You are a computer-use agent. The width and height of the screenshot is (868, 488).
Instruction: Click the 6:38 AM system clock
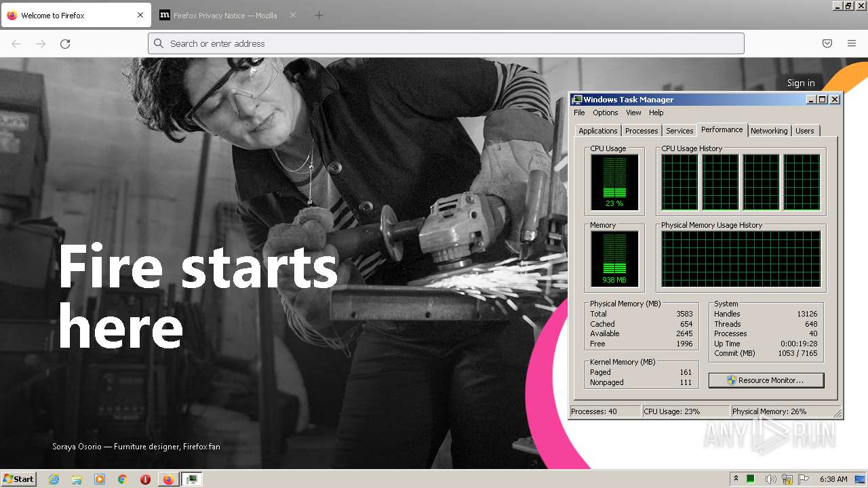click(833, 479)
